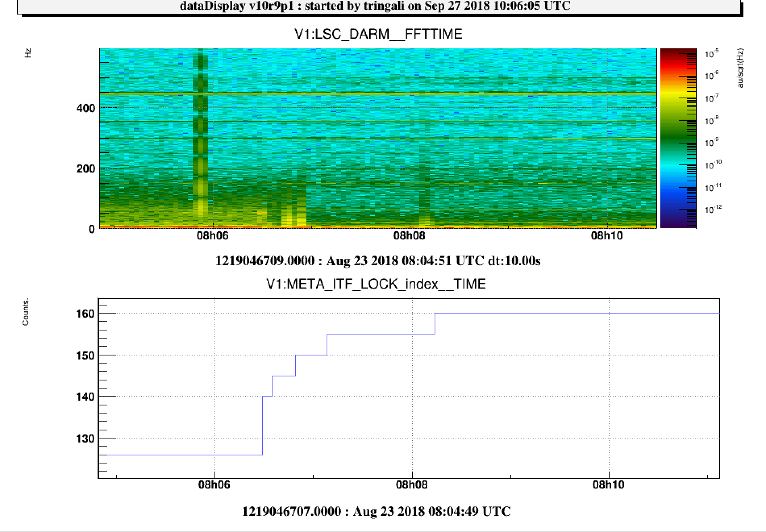
Task: Click the spectrogram timestamp ending in dt:10.00s
Action: [x=378, y=261]
